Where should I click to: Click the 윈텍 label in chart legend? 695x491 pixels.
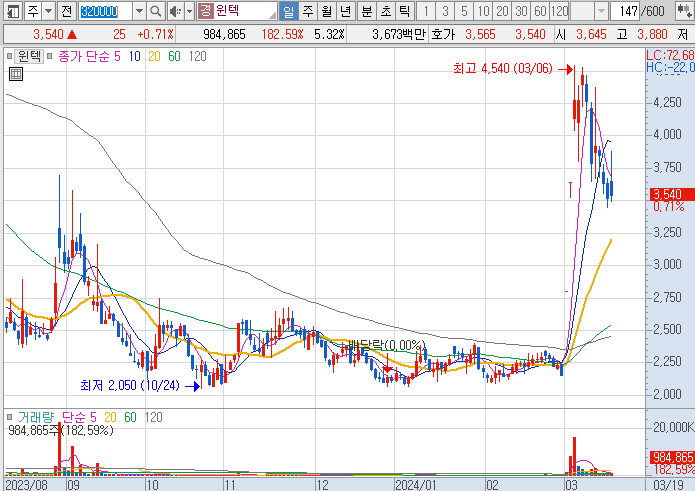pos(29,56)
